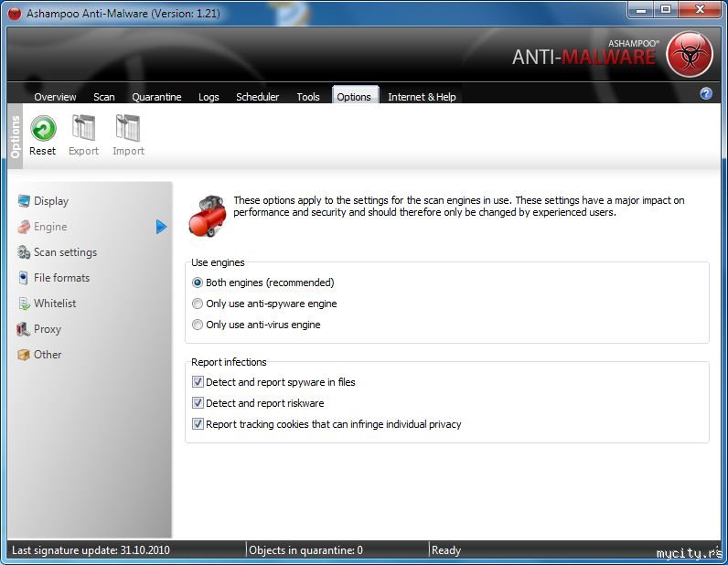Click the Export settings icon
728x565 pixels.
83,128
